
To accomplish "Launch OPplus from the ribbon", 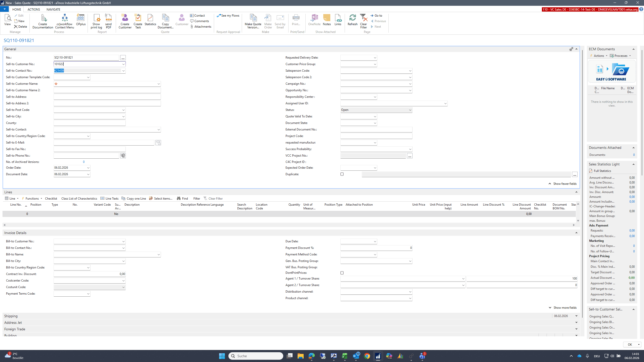I will pyautogui.click(x=81, y=20).
